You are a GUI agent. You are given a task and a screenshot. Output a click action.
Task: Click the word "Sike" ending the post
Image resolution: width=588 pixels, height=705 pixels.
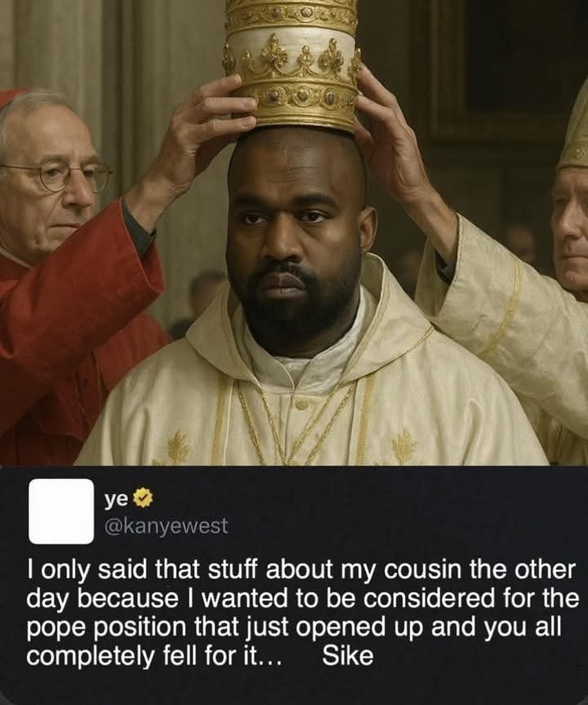pos(348,655)
